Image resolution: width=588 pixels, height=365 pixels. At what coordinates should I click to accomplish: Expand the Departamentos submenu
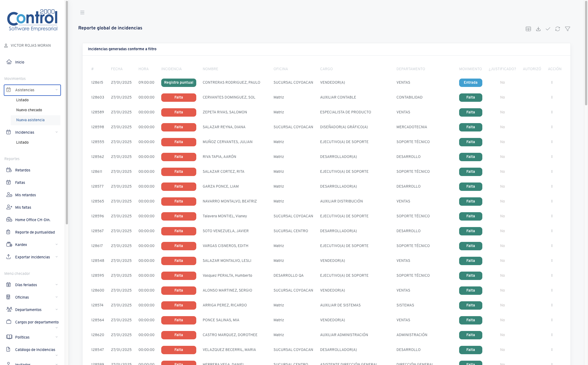click(x=57, y=310)
